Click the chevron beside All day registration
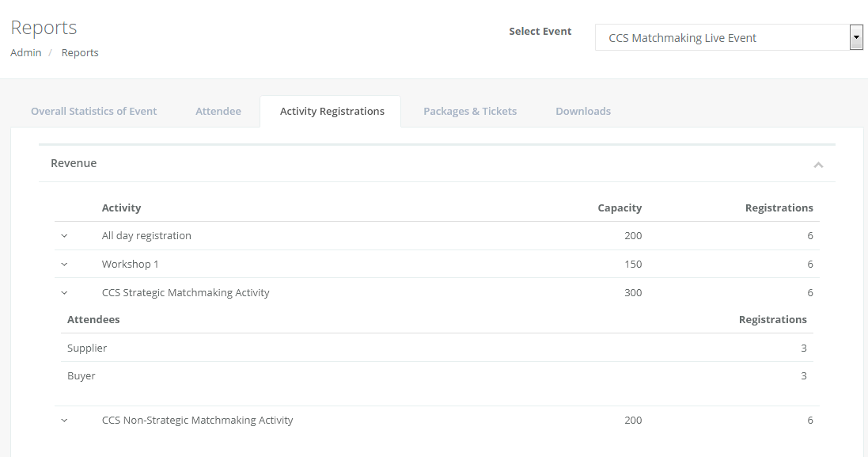Viewport: 868px width, 457px height. pos(64,235)
